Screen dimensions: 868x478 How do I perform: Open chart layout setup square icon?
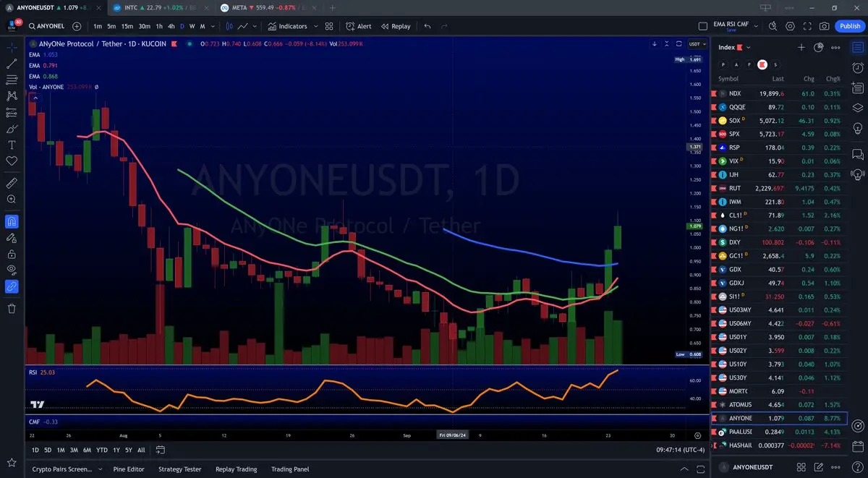(x=704, y=26)
